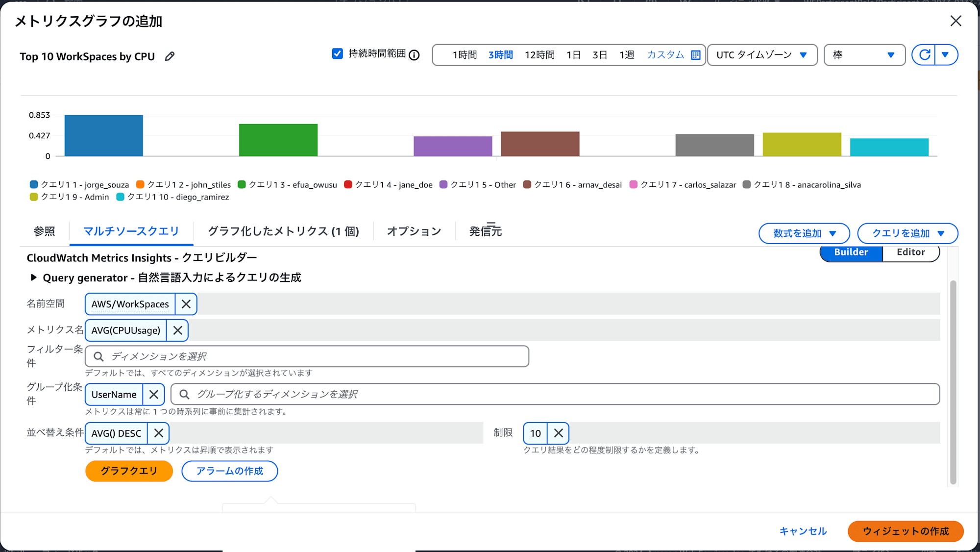
Task: Remove the AVG(CPUUsage) metric
Action: 177,330
